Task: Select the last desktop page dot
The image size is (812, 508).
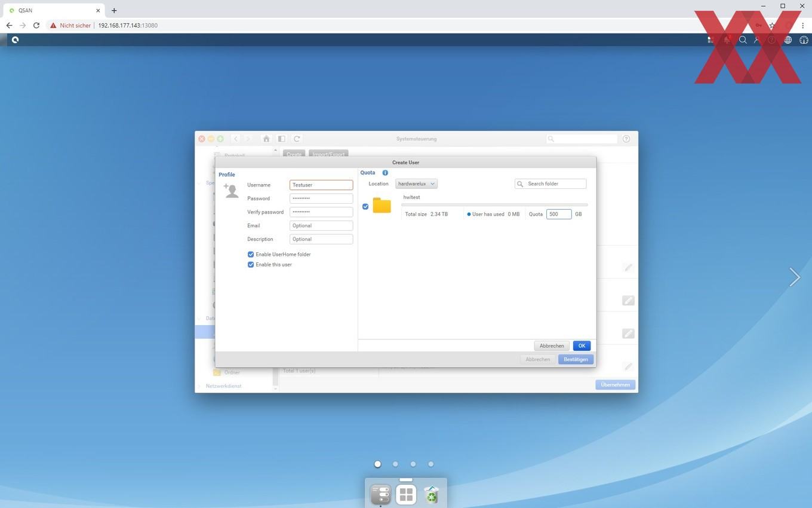Action: click(430, 464)
